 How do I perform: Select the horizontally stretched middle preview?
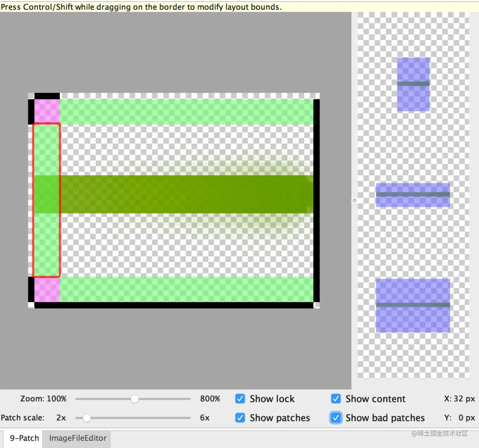(413, 195)
